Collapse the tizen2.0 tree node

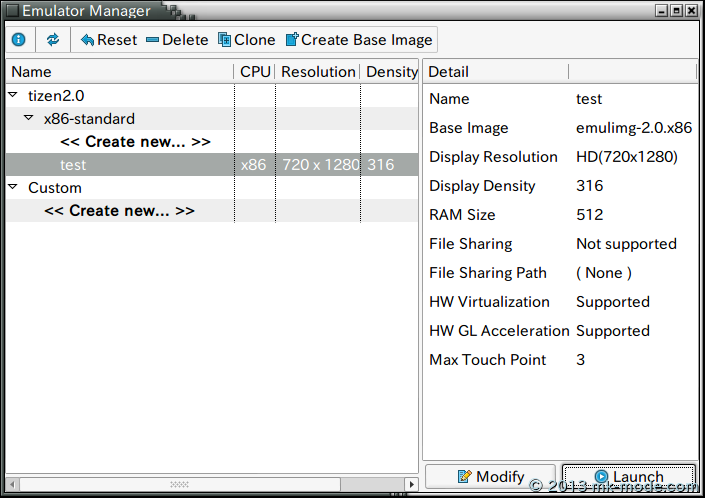[x=13, y=96]
